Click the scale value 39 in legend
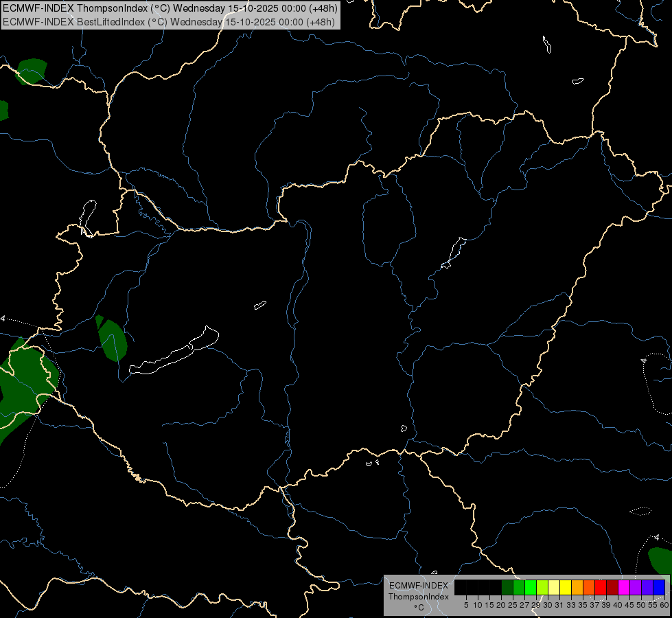 pos(606,605)
